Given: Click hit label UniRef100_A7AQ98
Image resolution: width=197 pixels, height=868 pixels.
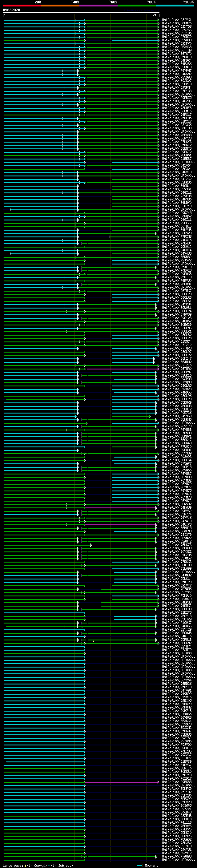Looking at the screenshot, I should 177,856.
